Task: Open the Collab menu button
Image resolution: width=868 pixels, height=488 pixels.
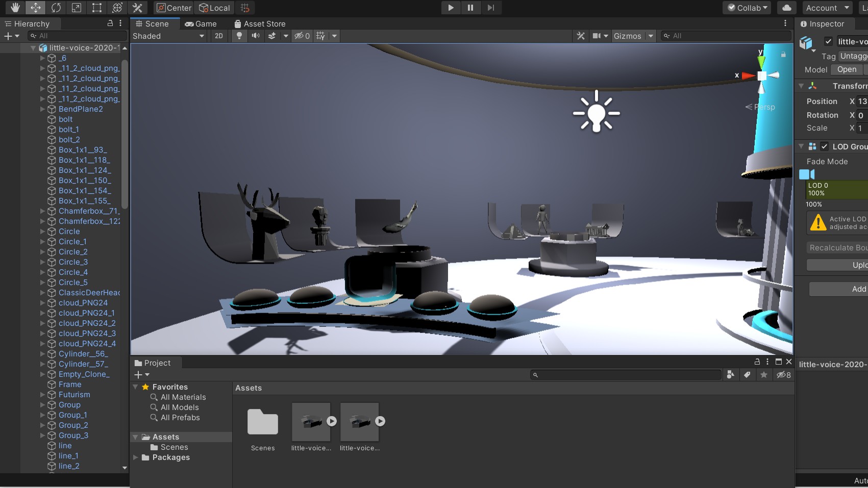Action: [748, 8]
